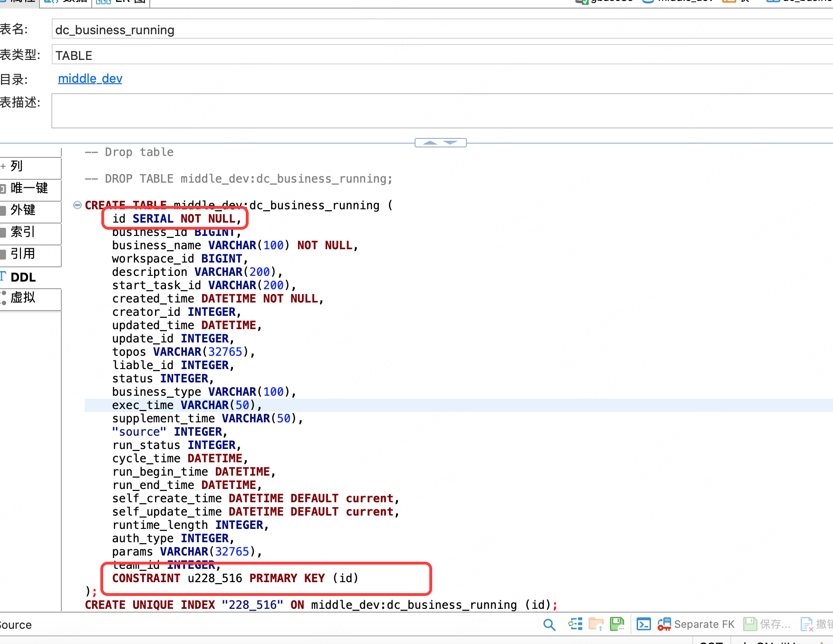Click the "source" INTEGER line
833x644 pixels.
pyautogui.click(x=170, y=432)
